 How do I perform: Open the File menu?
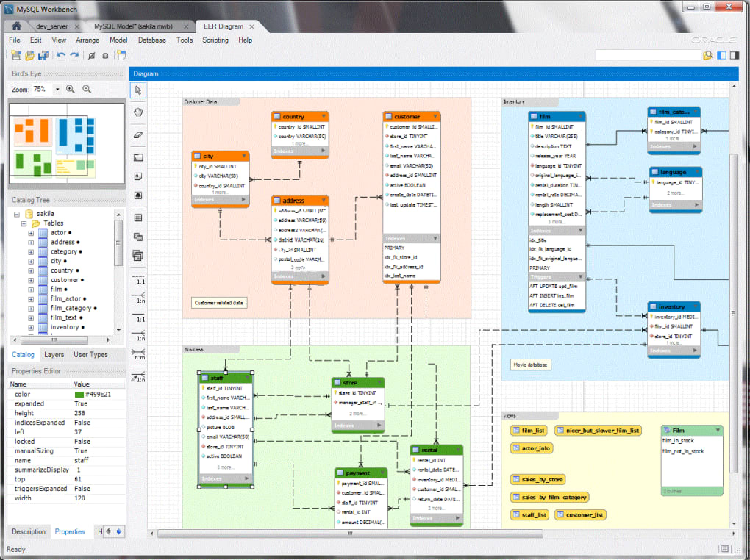click(x=15, y=40)
